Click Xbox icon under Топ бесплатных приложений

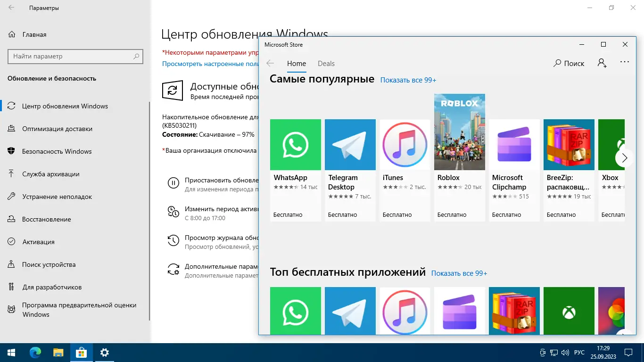(569, 311)
